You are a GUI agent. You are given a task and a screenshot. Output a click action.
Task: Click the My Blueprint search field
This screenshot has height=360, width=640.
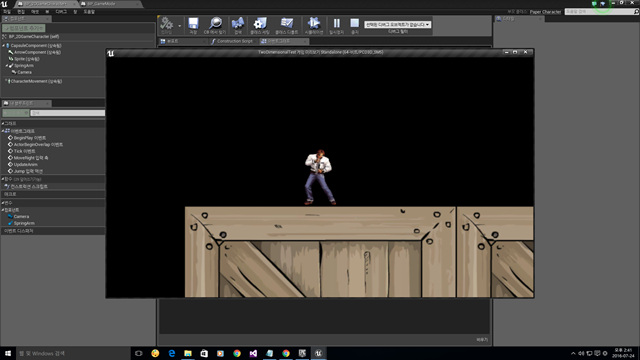pyautogui.click(x=68, y=113)
